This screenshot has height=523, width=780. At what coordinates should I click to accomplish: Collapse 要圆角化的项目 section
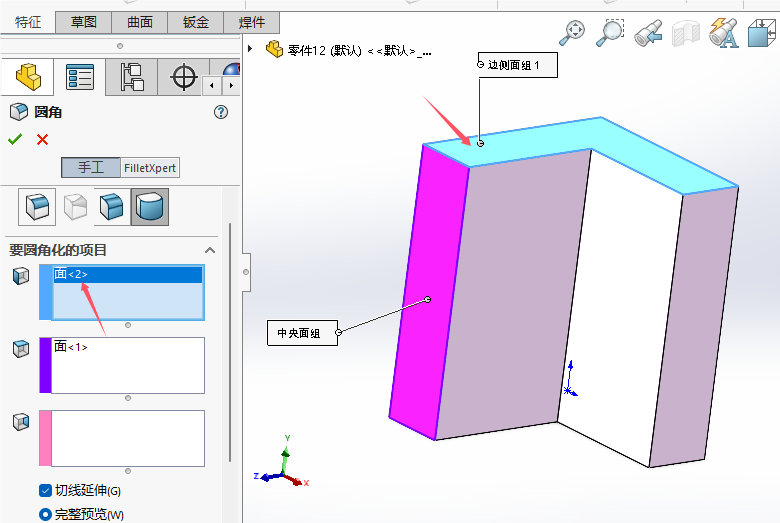pos(210,250)
